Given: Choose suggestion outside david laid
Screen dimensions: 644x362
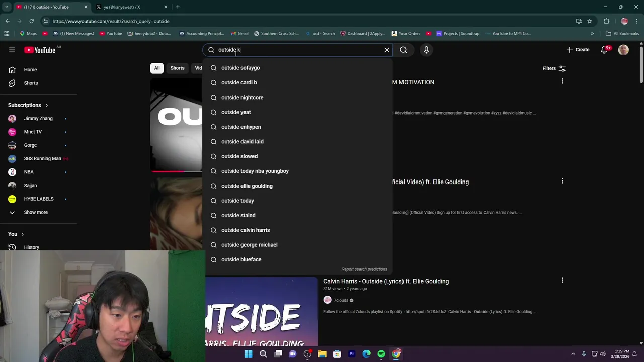Looking at the screenshot, I should pyautogui.click(x=297, y=142).
